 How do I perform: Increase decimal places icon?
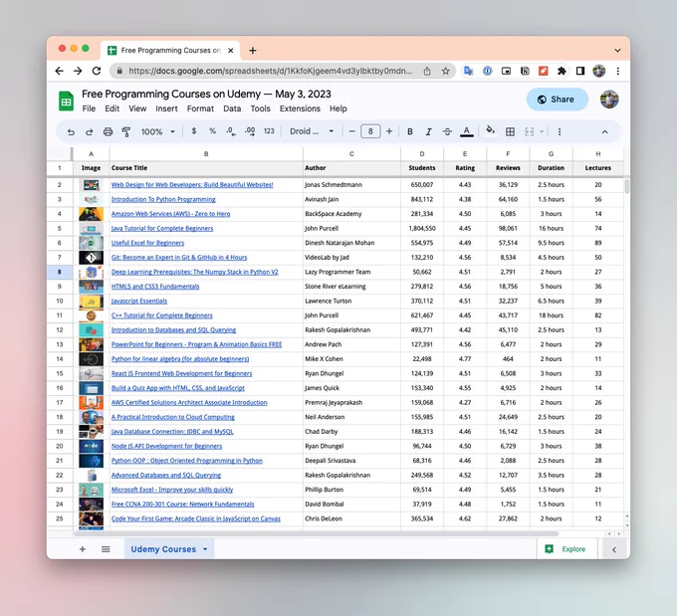[x=250, y=131]
